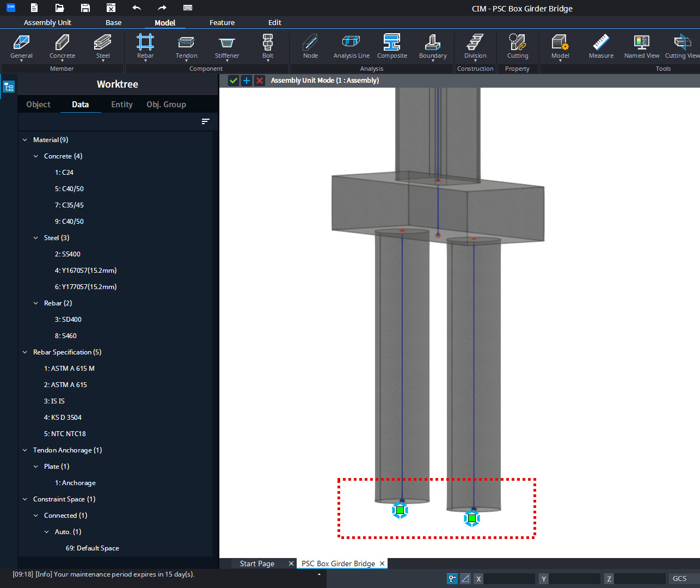
Task: Collapse the Rebar Specification (5) node
Action: pyautogui.click(x=24, y=352)
